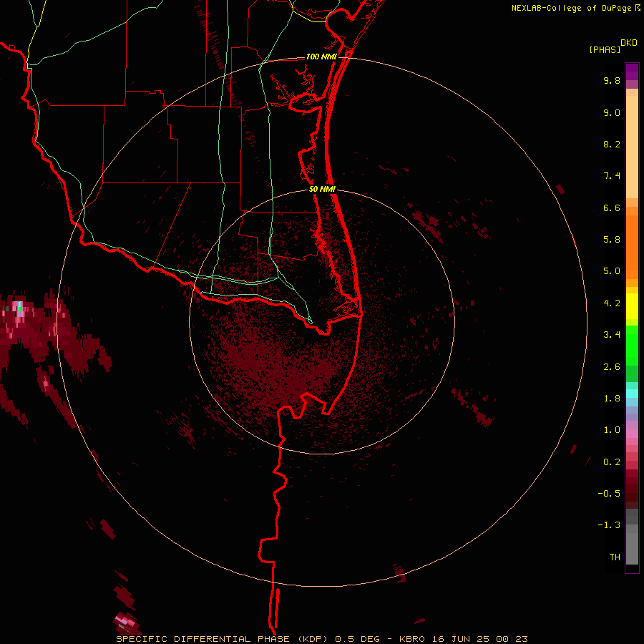Click the 9.8 scale value
Screen dimensions: 644x644
pos(612,80)
